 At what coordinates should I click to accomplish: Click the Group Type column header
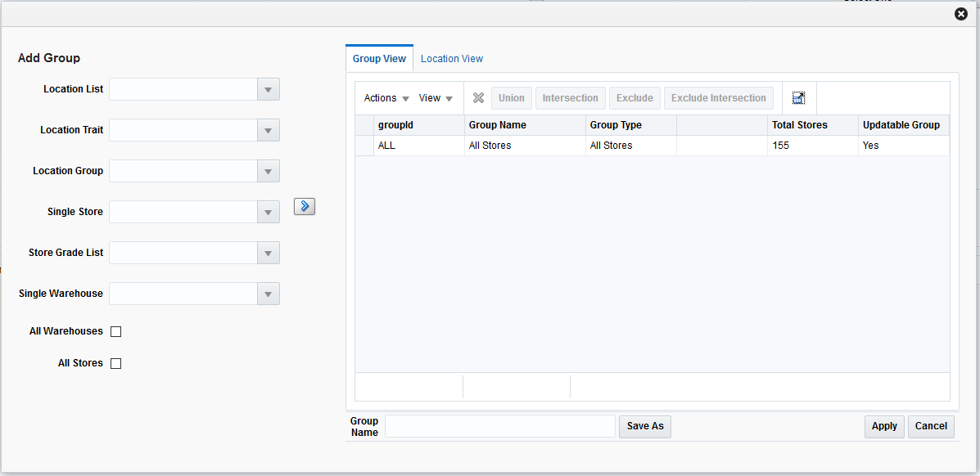[x=631, y=125]
